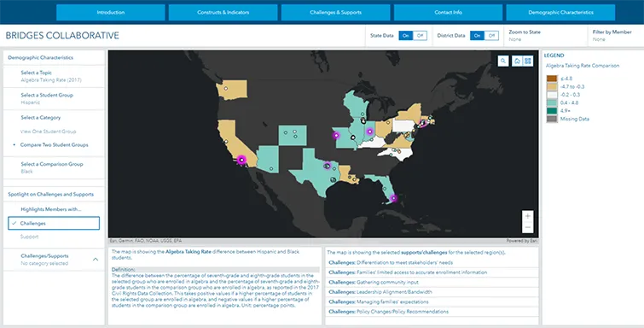Click the Algebra Taking Rate Comparison legend title
The image size is (644, 328).
point(583,66)
